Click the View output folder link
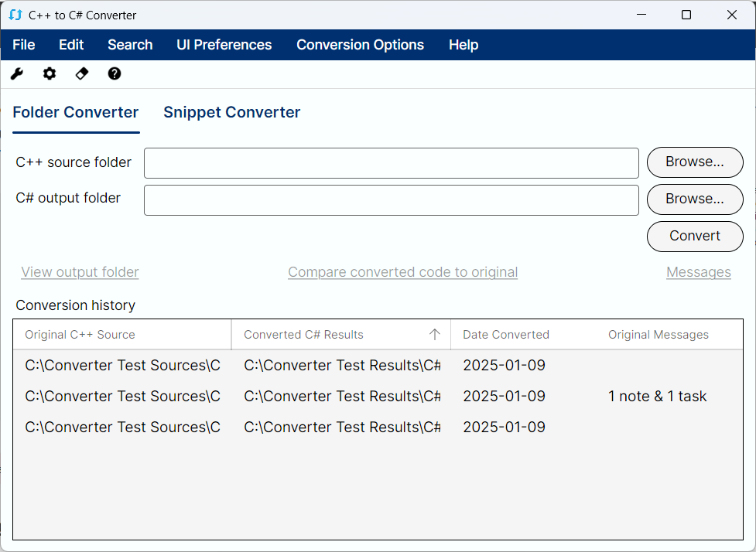 tap(80, 272)
